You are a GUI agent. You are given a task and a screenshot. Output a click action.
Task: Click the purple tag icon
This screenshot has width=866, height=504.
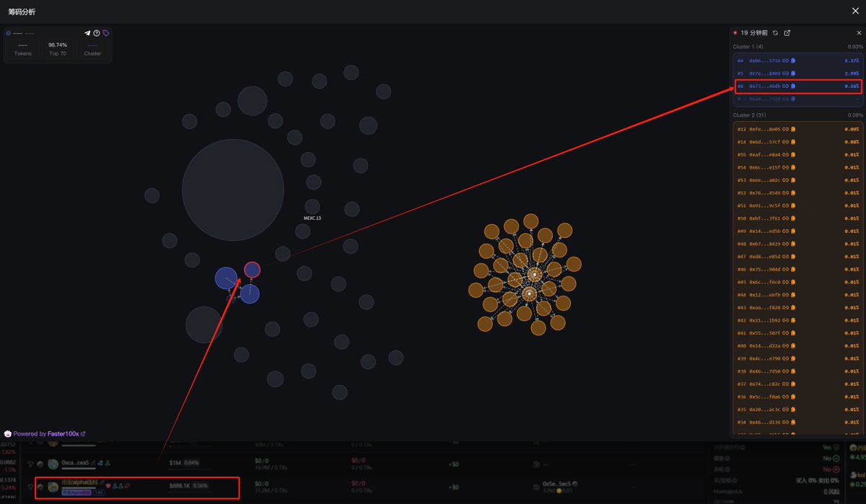click(x=106, y=33)
